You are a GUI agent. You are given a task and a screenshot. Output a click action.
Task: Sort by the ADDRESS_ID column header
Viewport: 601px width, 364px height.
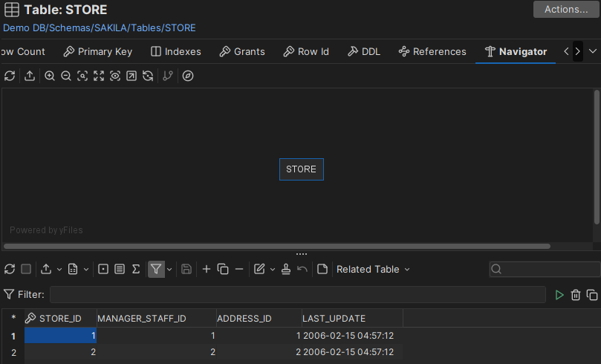point(259,319)
